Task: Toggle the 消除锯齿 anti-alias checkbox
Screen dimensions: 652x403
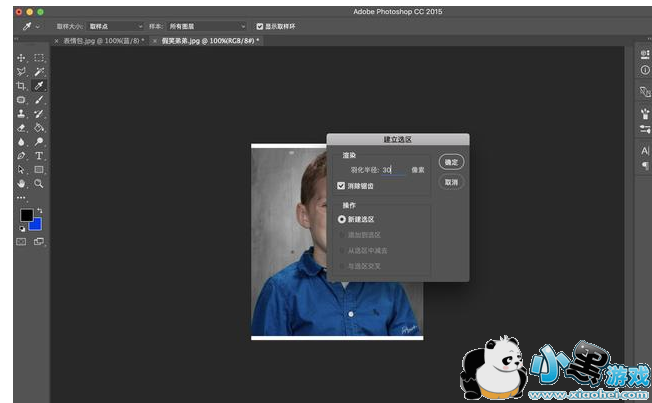Action: (341, 185)
